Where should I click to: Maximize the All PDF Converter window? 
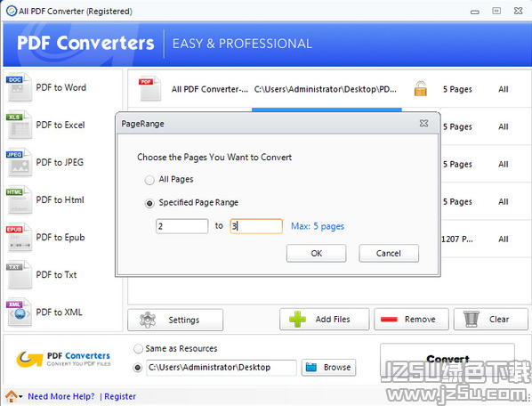496,11
